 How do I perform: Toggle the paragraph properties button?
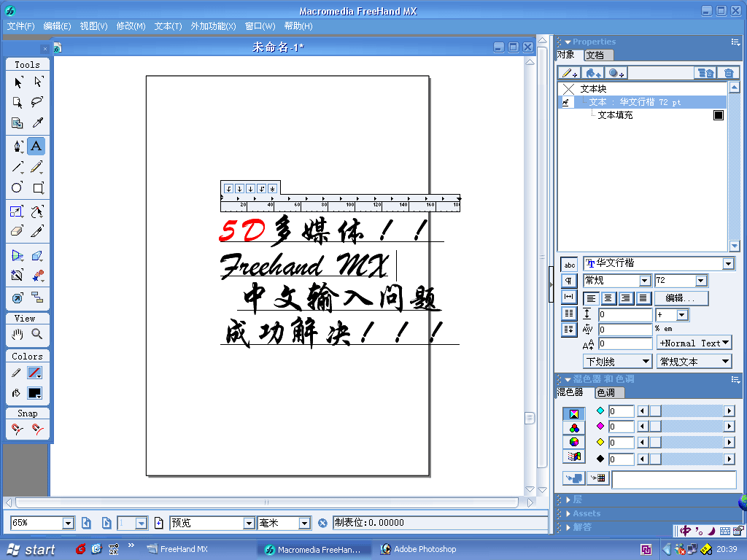pos(569,281)
